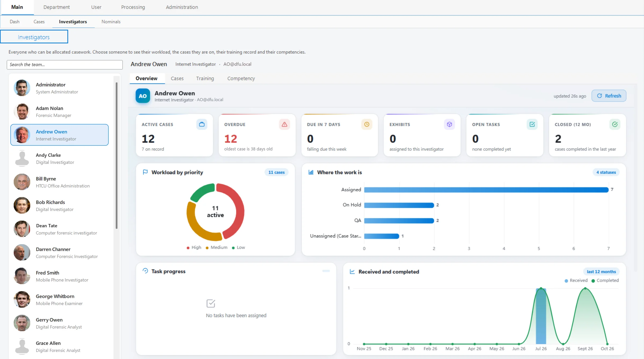Click the Due in 7 Days clock icon
This screenshot has height=359, width=644.
(367, 124)
